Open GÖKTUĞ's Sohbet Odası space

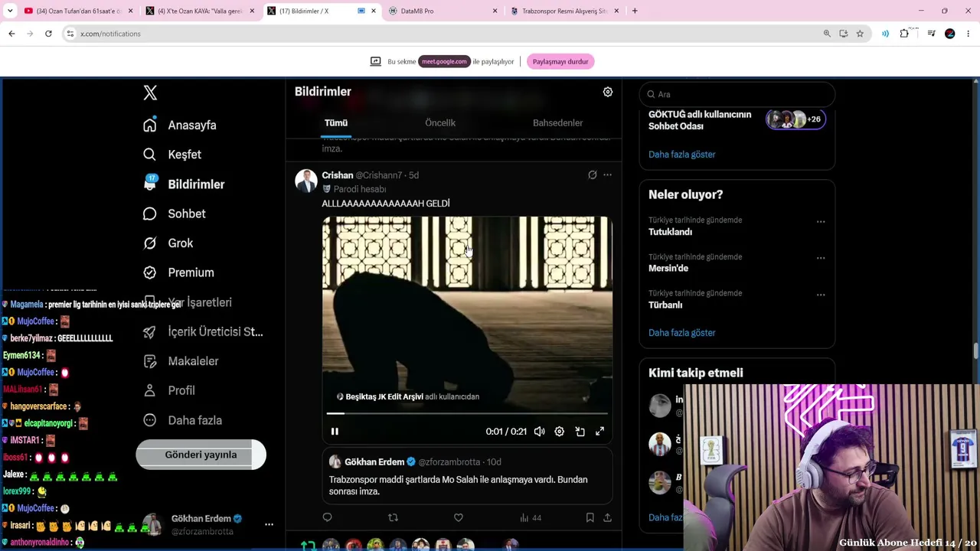click(x=737, y=120)
